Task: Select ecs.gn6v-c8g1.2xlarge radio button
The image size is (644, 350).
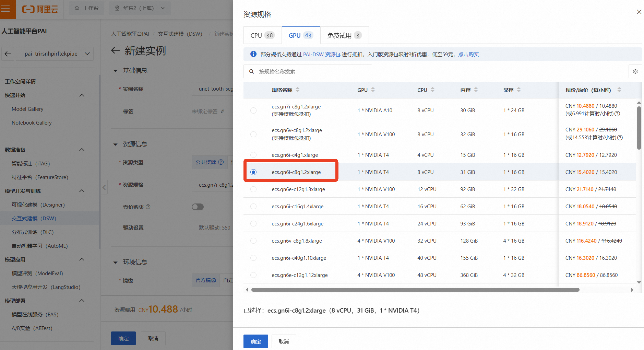Action: point(253,134)
